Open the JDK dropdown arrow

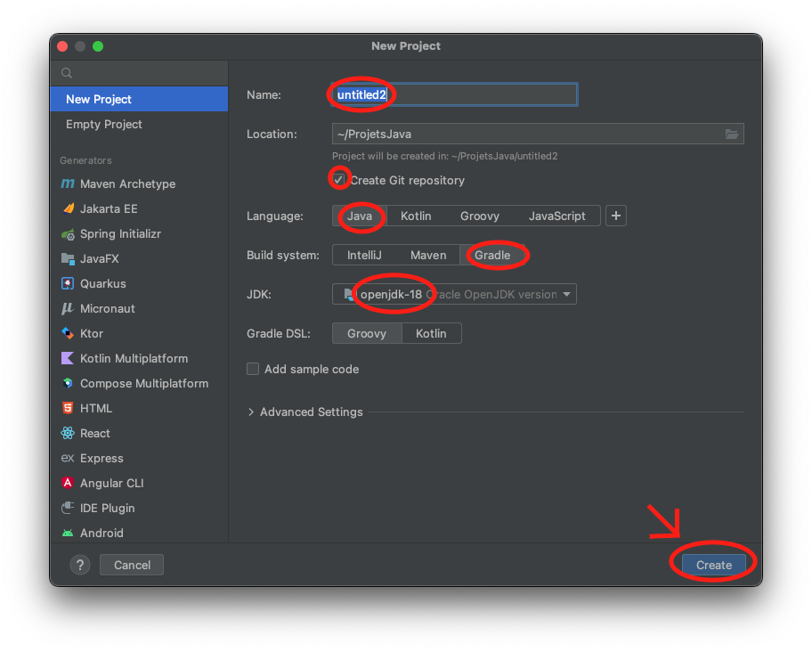[566, 294]
